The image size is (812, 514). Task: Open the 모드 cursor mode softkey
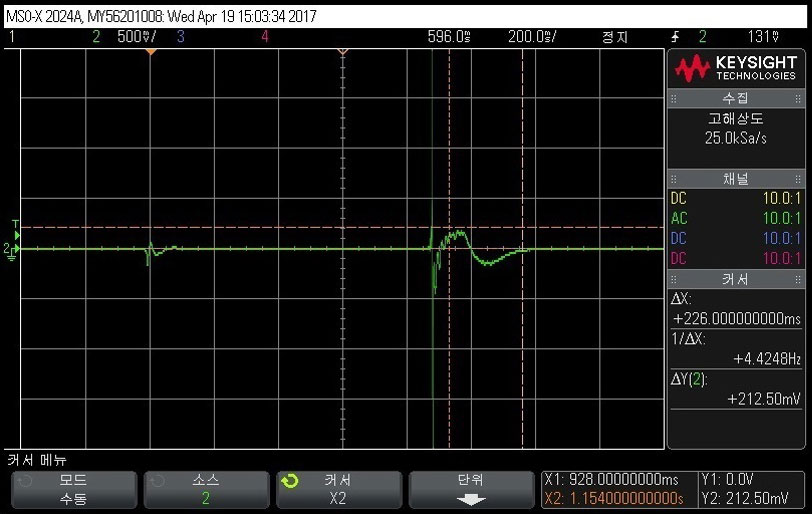pyautogui.click(x=72, y=489)
